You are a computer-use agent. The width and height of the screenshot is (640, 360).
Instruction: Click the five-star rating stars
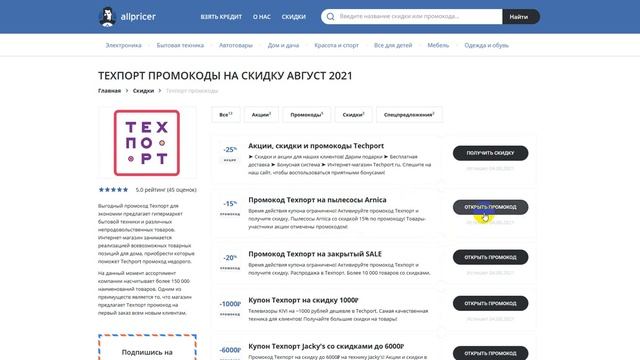click(113, 190)
